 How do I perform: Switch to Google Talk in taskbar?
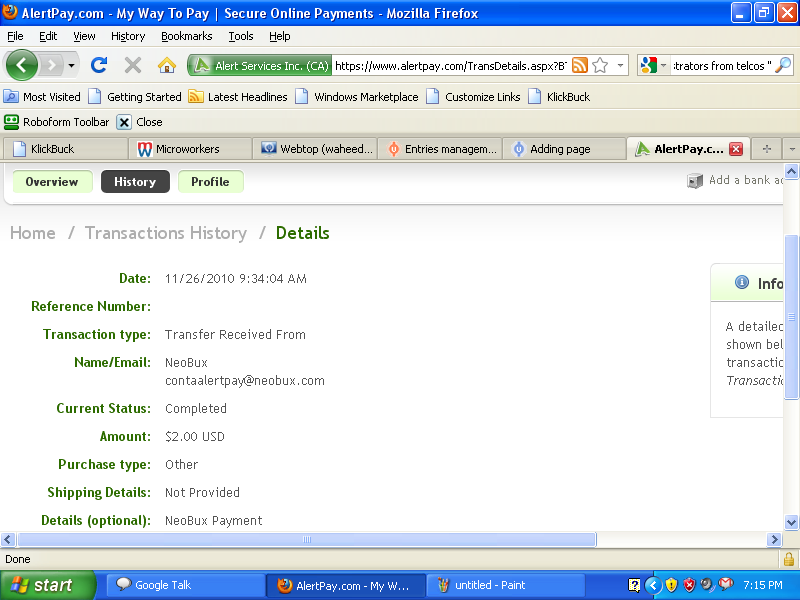[185, 585]
